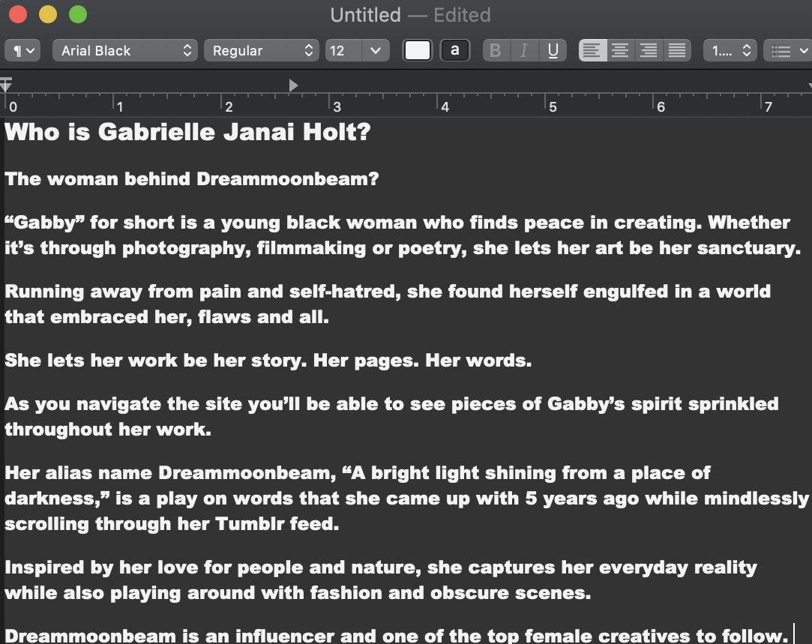This screenshot has height=644, width=812.
Task: Click the heading 'Who is Gabrielle Janai Holt?'
Action: 187,133
